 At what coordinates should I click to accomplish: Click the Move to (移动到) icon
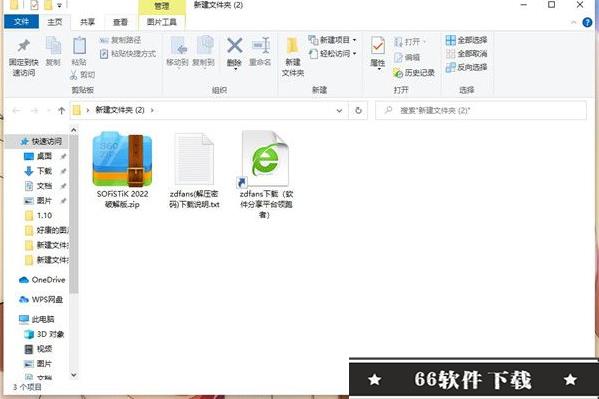pyautogui.click(x=178, y=46)
